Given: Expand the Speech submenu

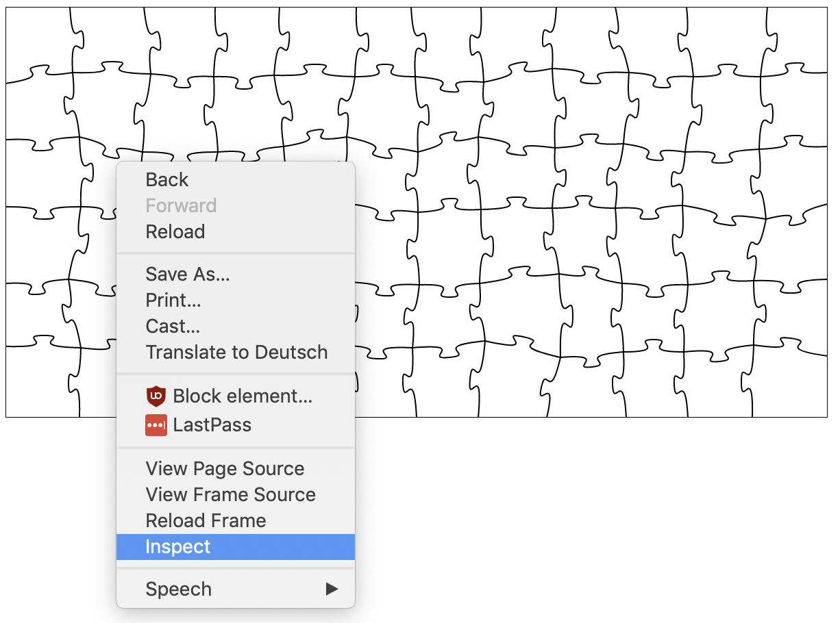Looking at the screenshot, I should 178,589.
